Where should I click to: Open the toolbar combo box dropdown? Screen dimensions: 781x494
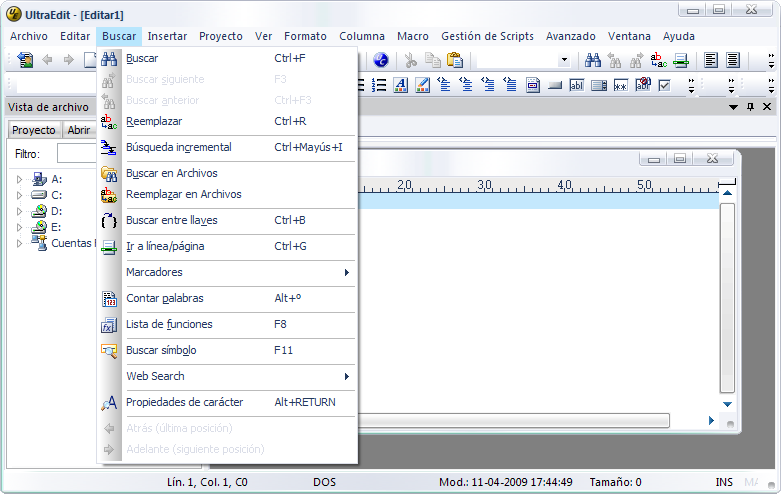click(564, 60)
